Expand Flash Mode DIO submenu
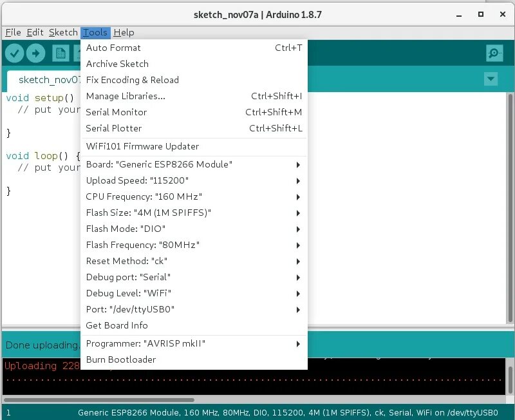The image size is (515, 420). point(194,229)
